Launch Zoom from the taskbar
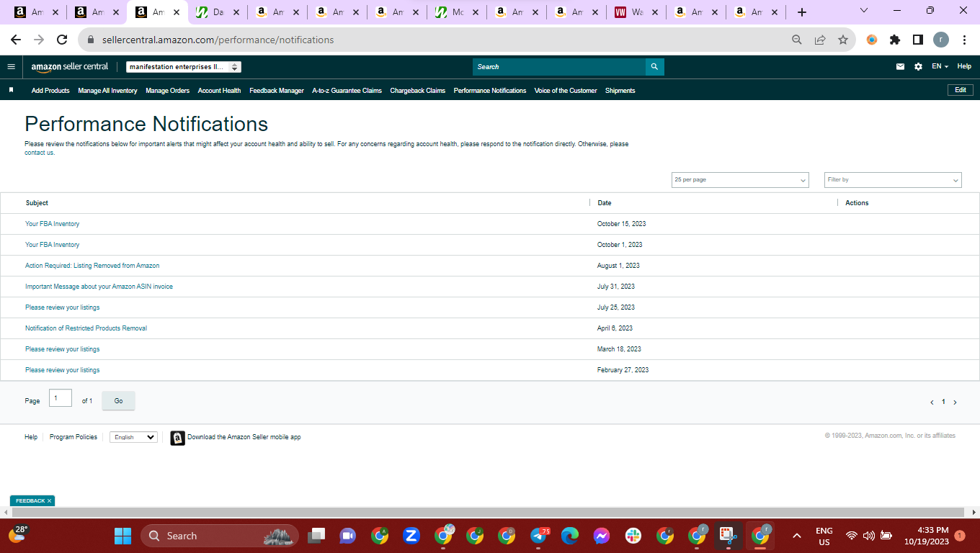The height and width of the screenshot is (553, 980). (411, 536)
